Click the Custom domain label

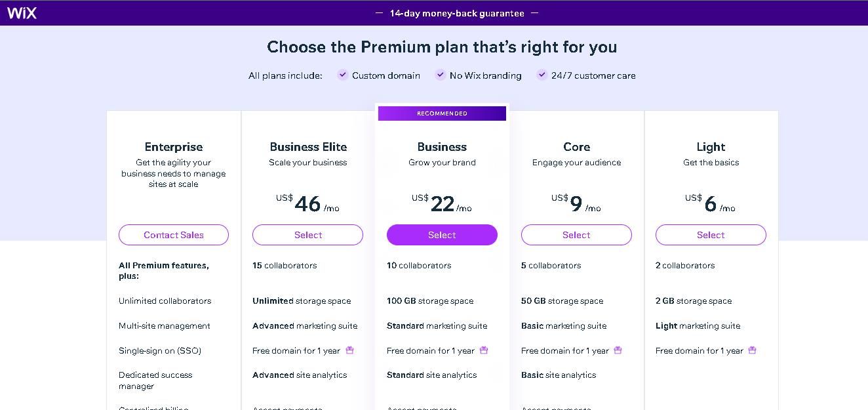(x=385, y=75)
